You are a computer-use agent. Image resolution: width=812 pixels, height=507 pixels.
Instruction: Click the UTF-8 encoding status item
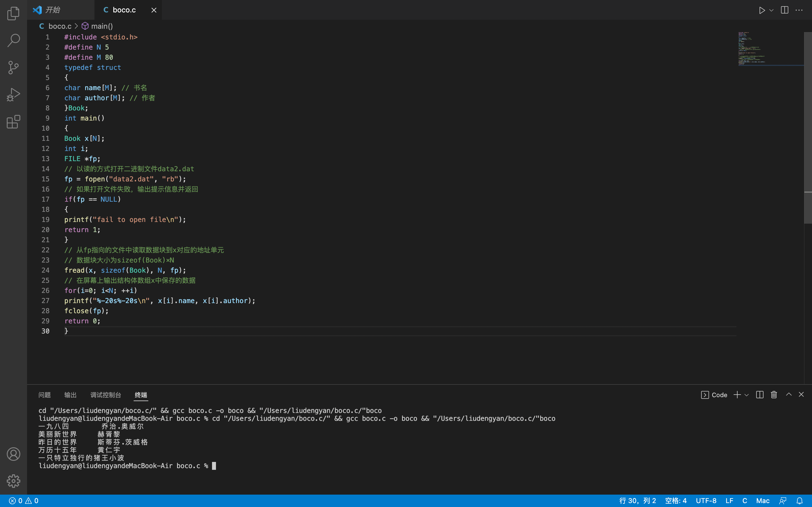(x=706, y=501)
